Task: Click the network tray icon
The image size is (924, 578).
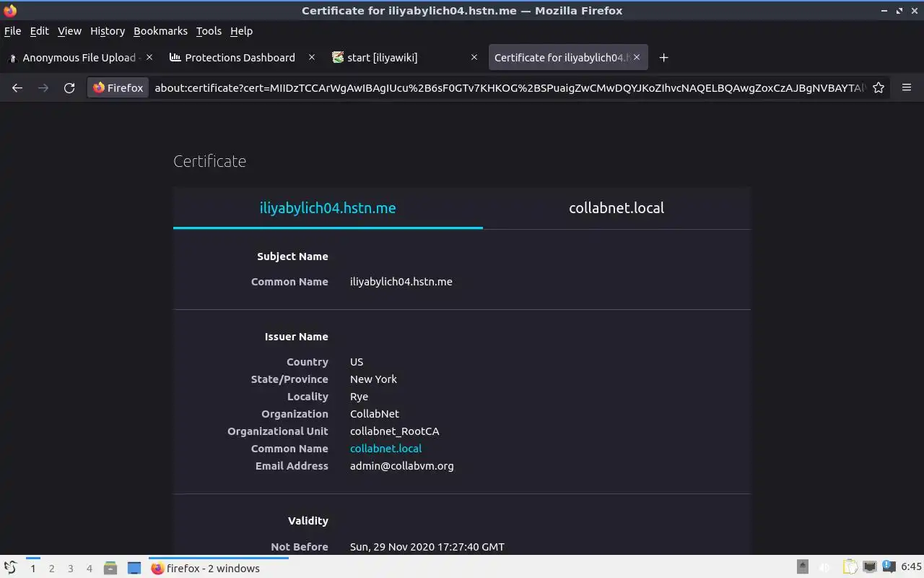Action: click(x=870, y=567)
